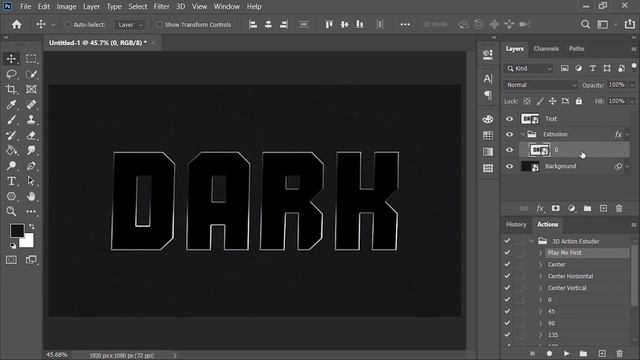Expand the Play Me First action
640x360 pixels.
coord(540,253)
